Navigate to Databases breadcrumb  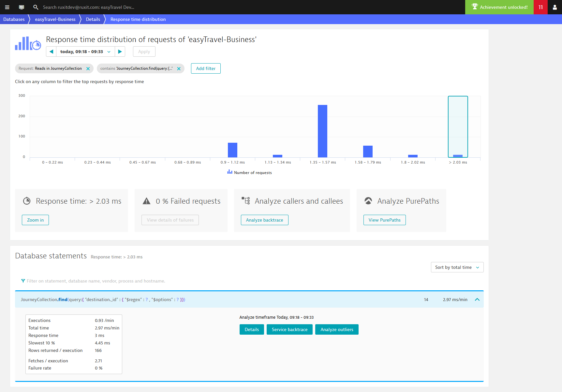(x=14, y=19)
